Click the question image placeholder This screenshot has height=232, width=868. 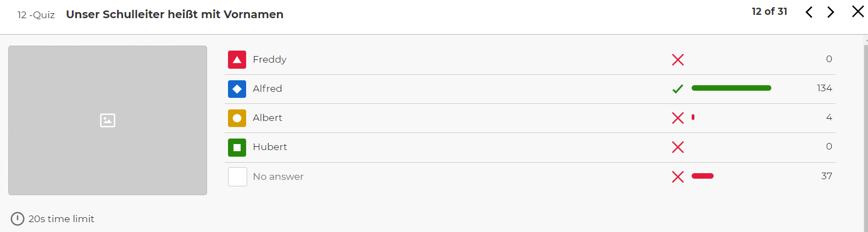click(x=108, y=120)
